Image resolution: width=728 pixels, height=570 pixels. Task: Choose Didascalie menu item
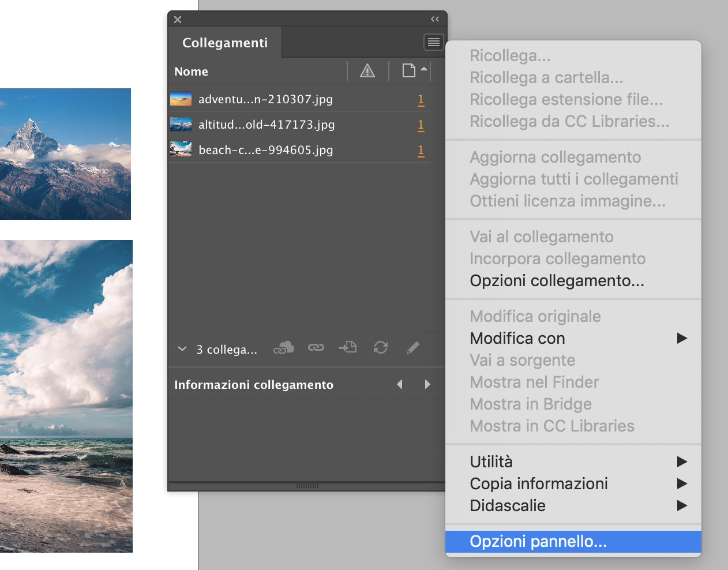(573, 505)
